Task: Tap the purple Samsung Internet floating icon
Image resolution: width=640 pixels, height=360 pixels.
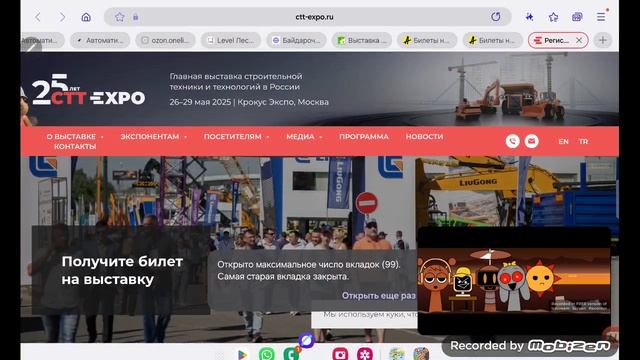Action: pyautogui.click(x=306, y=340)
